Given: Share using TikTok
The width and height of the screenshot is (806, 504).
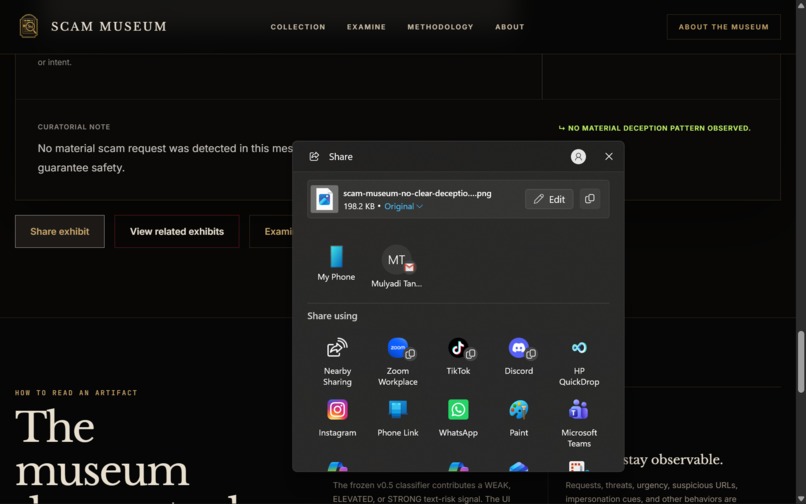Looking at the screenshot, I should (458, 356).
